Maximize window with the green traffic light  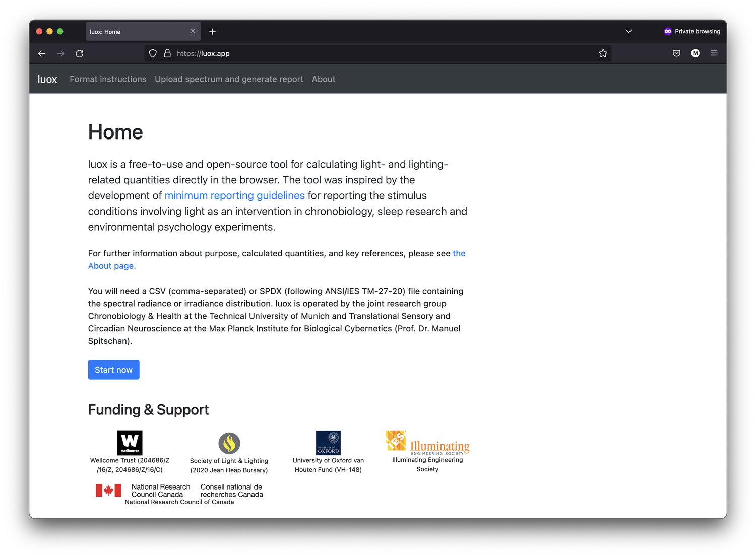60,31
